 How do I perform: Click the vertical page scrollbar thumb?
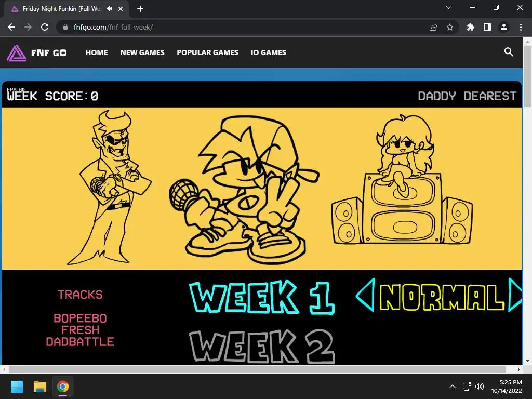tap(527, 76)
